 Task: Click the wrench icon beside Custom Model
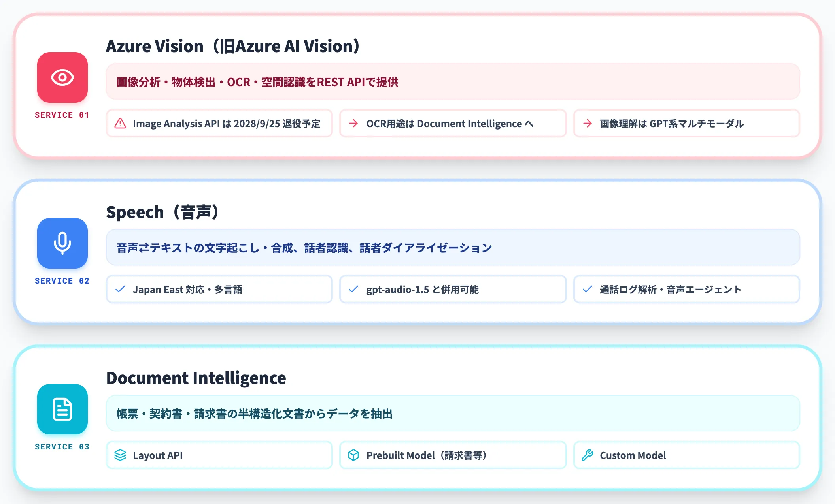point(588,455)
